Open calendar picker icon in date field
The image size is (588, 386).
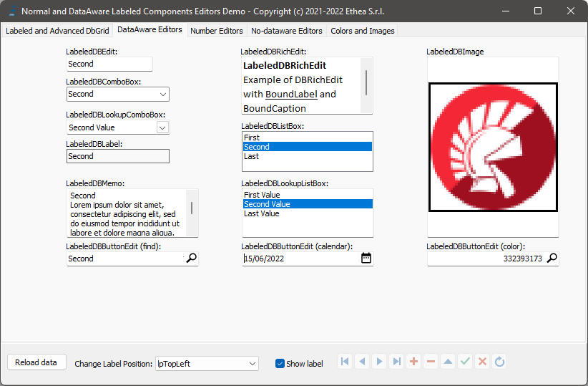tap(366, 259)
